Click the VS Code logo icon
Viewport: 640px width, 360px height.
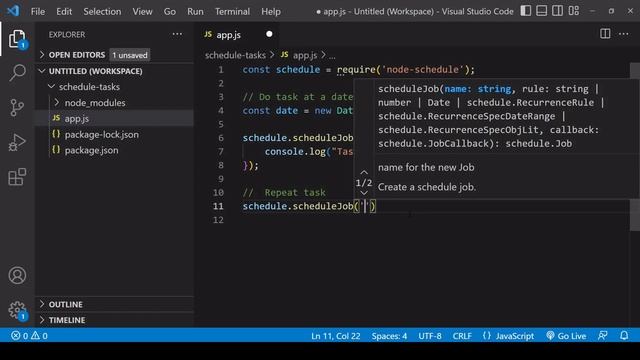pos(13,11)
